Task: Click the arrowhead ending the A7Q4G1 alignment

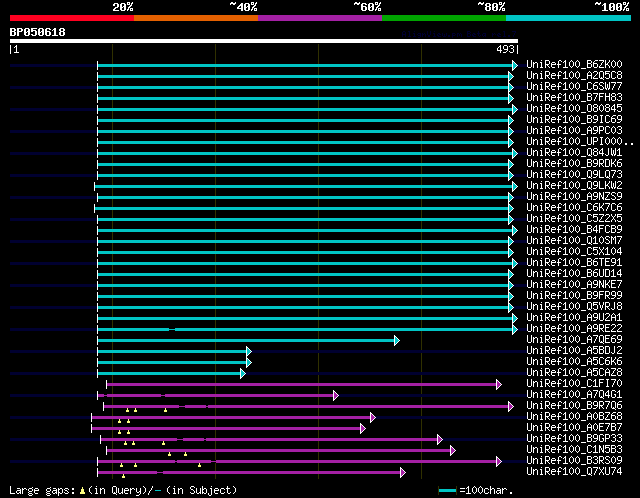Action: 336,396
